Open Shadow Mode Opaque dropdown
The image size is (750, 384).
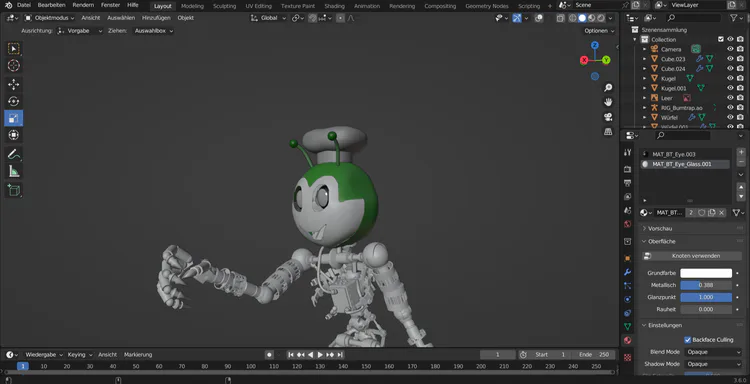point(713,364)
